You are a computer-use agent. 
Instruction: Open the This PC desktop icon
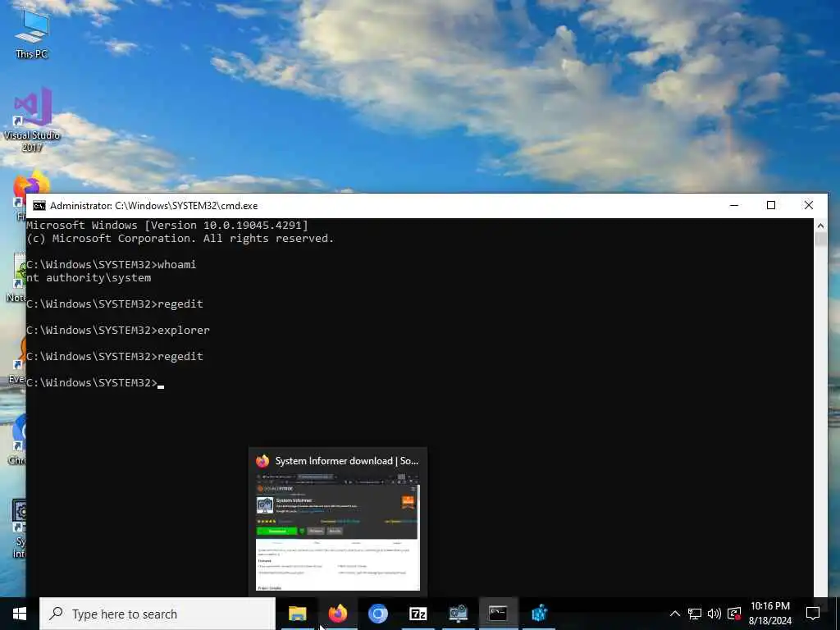(32, 33)
